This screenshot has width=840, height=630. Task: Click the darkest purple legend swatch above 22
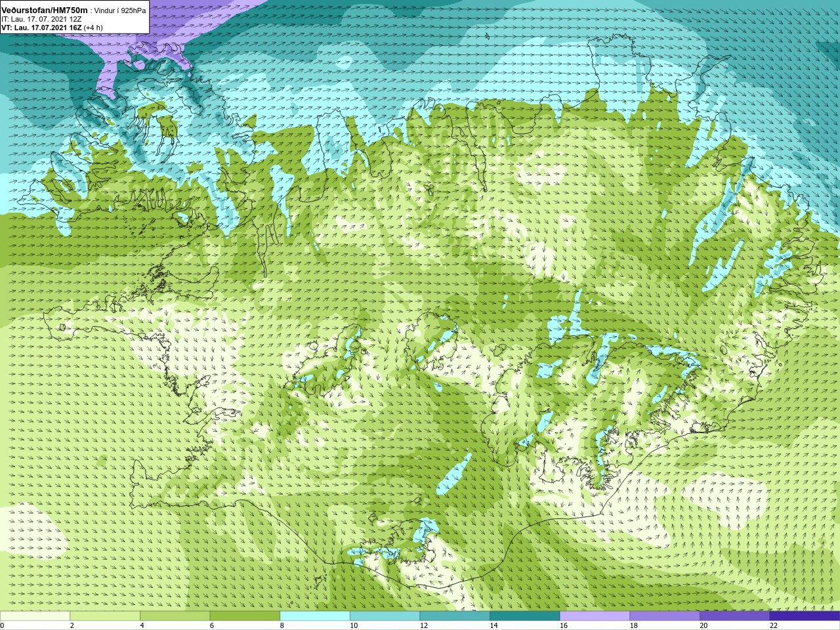805,616
